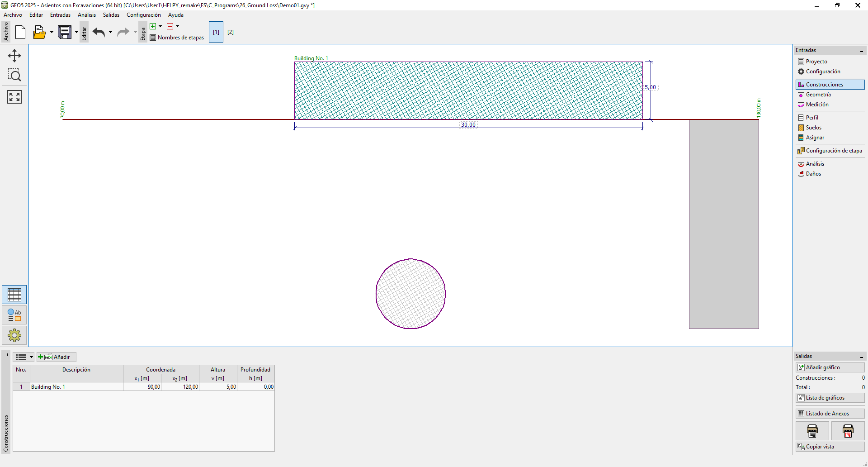Create a new file
The image size is (868, 467).
pyautogui.click(x=20, y=32)
